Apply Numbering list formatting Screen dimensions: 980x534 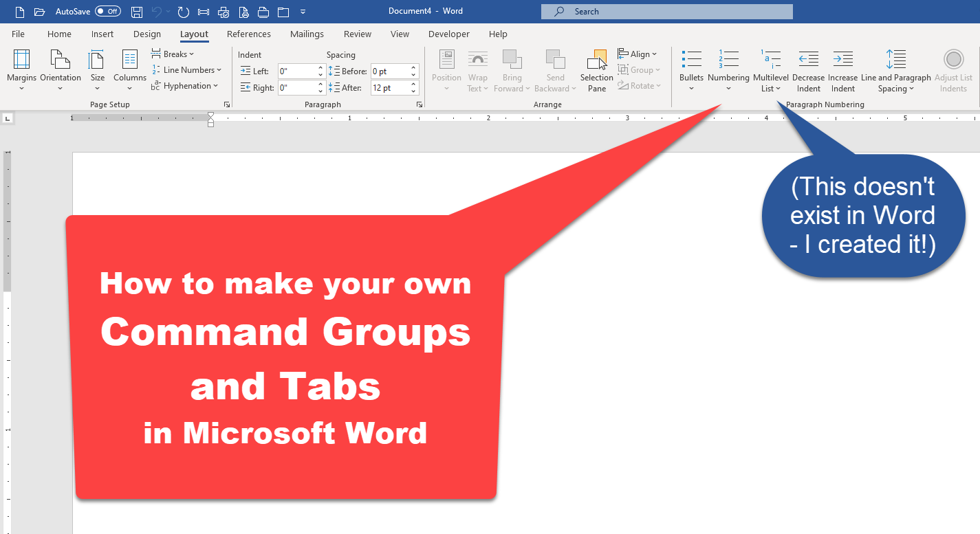pyautogui.click(x=728, y=70)
